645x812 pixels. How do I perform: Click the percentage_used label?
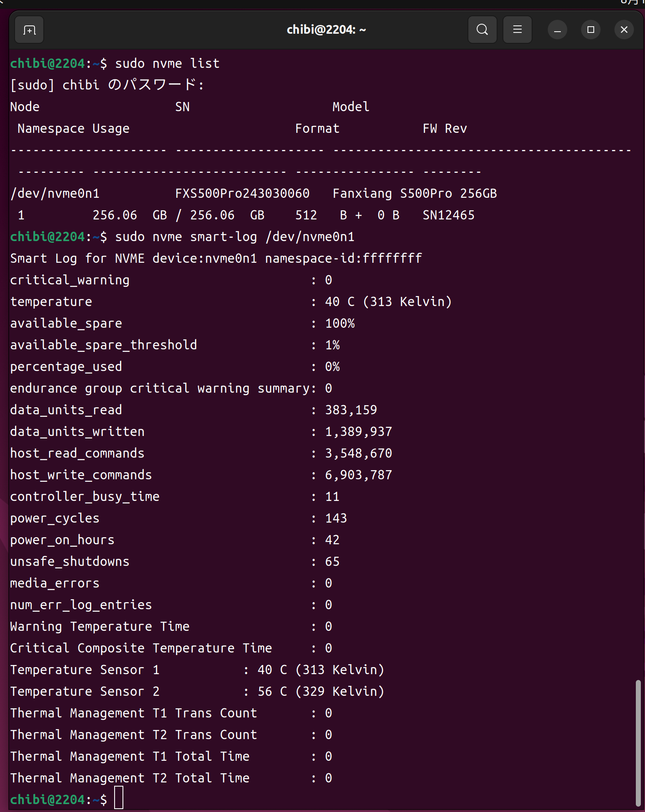66,367
